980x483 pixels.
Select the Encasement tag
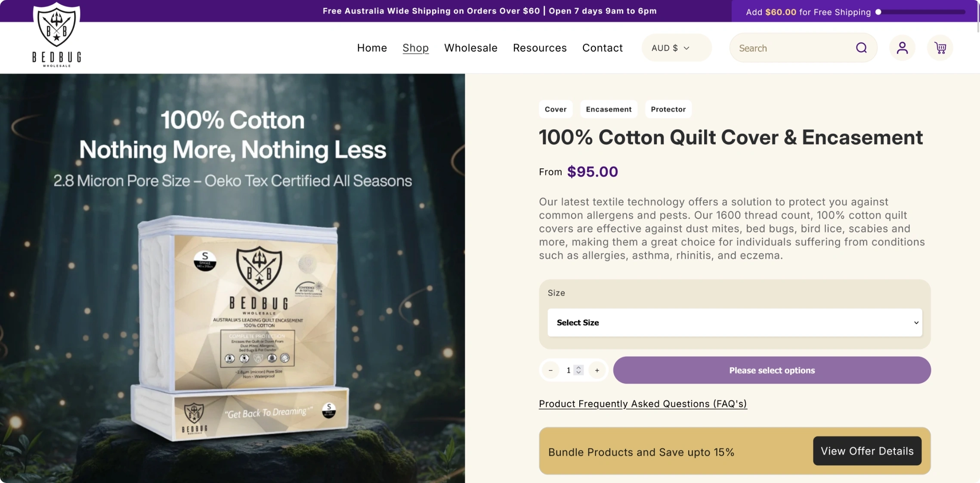pyautogui.click(x=609, y=109)
